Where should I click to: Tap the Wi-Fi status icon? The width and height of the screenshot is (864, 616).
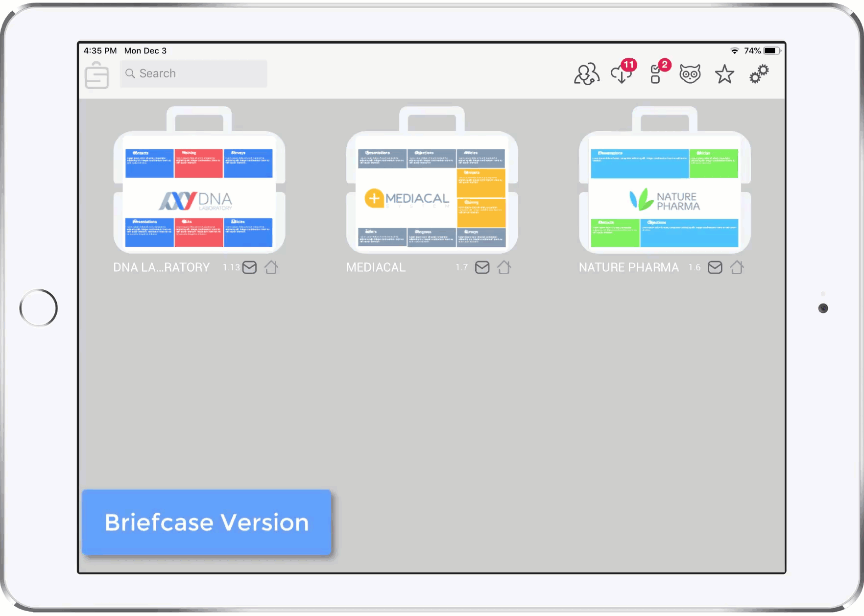734,51
